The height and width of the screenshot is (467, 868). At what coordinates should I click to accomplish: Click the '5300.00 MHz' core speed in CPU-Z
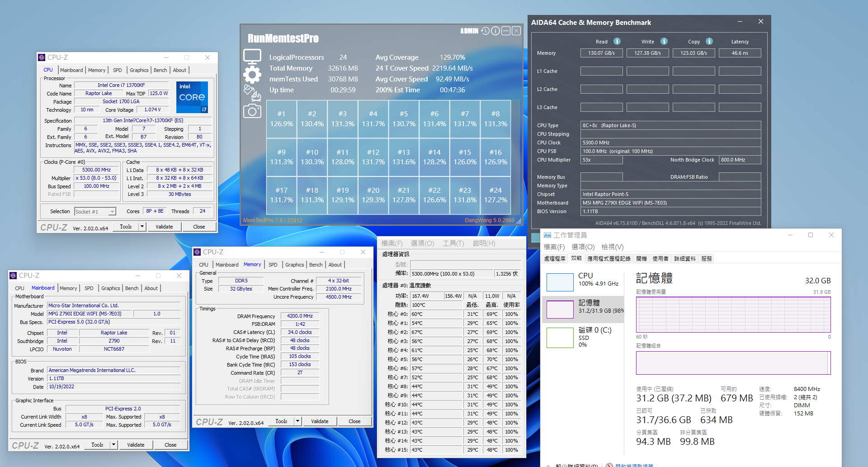(x=96, y=170)
